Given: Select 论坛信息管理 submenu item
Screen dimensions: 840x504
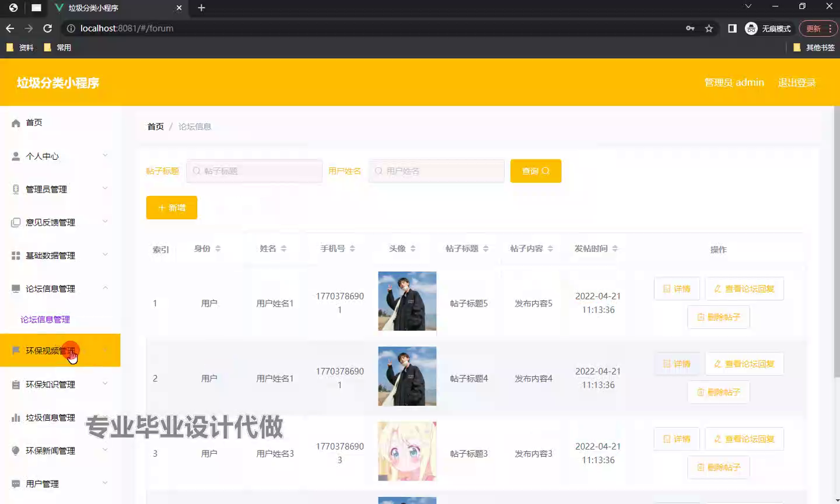Looking at the screenshot, I should (45, 320).
